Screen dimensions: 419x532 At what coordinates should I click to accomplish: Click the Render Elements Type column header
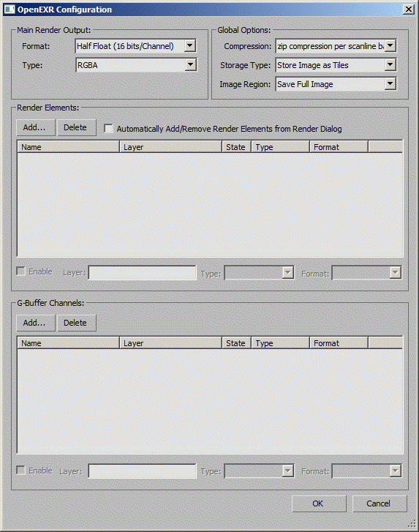coord(280,147)
